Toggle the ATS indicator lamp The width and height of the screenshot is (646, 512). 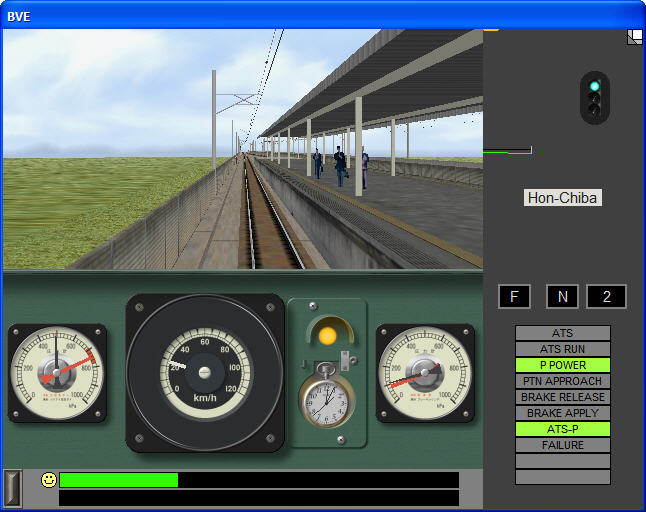pyautogui.click(x=562, y=333)
